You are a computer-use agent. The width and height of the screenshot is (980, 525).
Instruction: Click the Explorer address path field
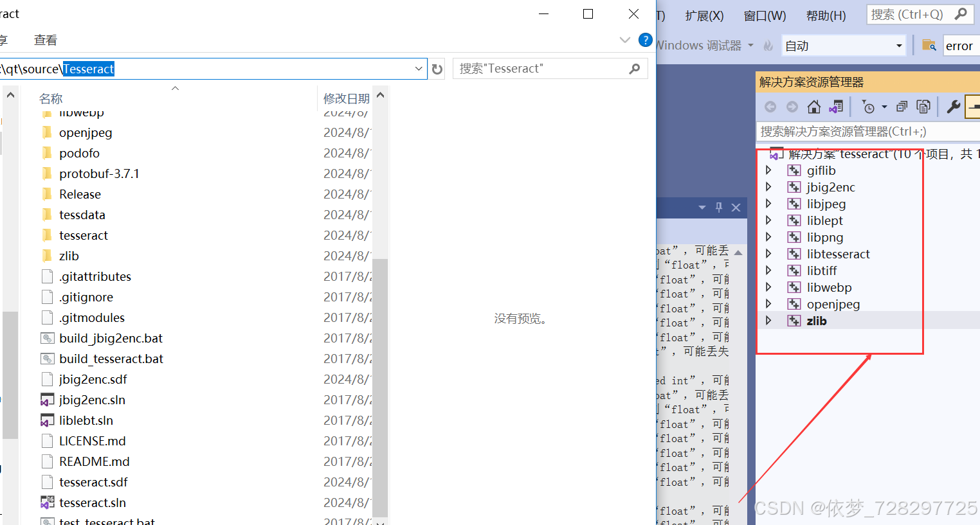pos(206,69)
